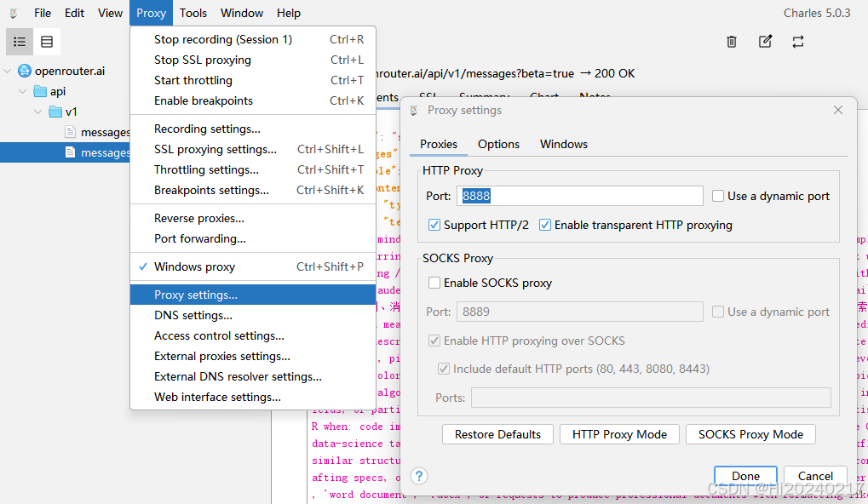Collapse the openrouter.ai tree node
Image resolution: width=868 pixels, height=504 pixels.
(x=8, y=71)
